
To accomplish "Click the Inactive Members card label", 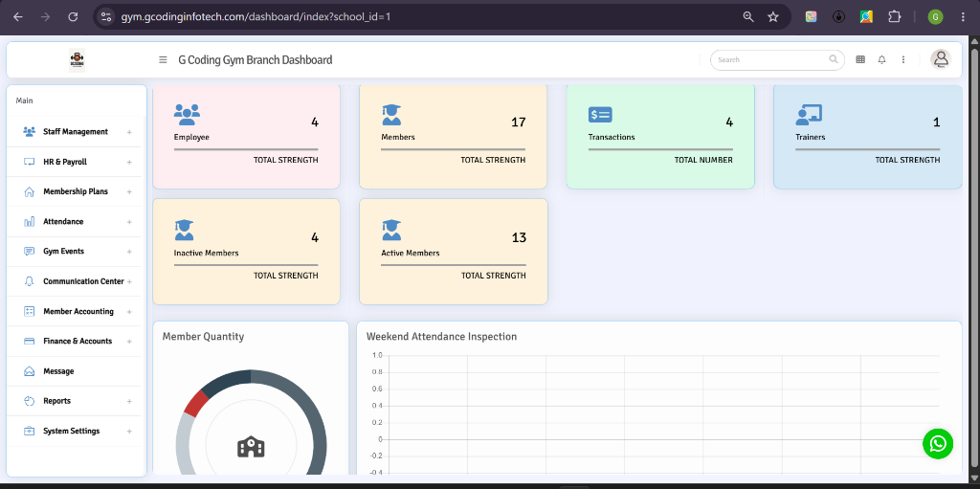I will (x=207, y=254).
